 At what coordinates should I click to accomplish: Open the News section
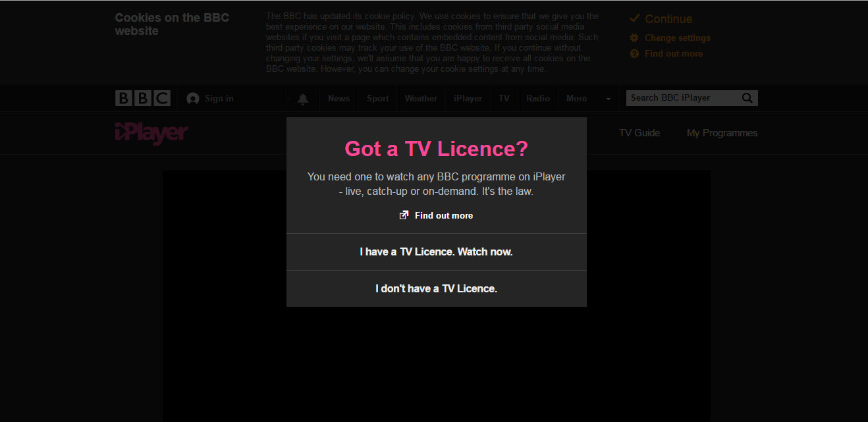pos(339,99)
